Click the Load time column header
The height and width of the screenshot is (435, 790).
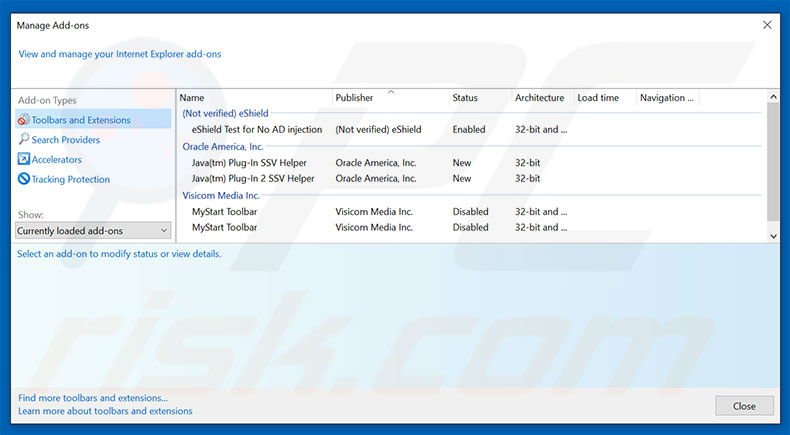[605, 98]
